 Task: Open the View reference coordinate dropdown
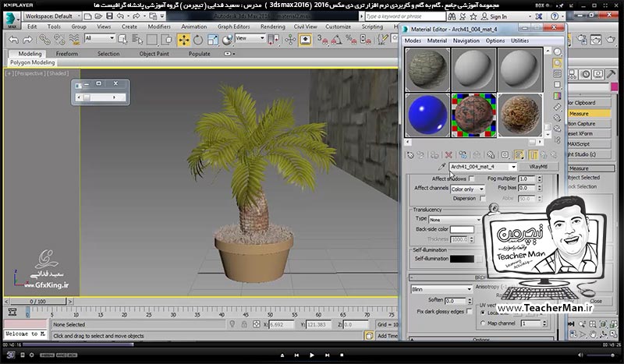[250, 38]
